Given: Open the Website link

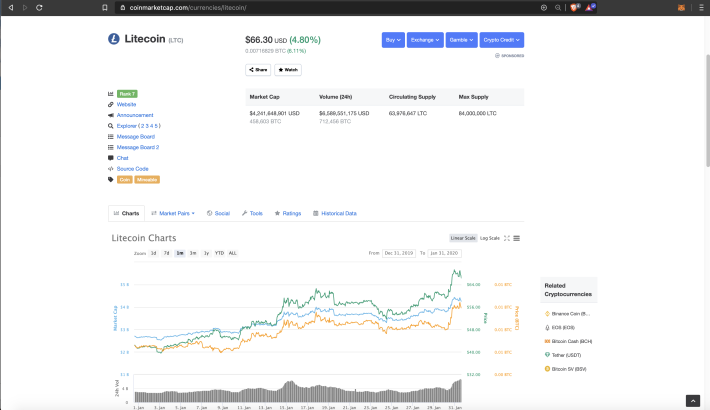Looking at the screenshot, I should (x=126, y=105).
